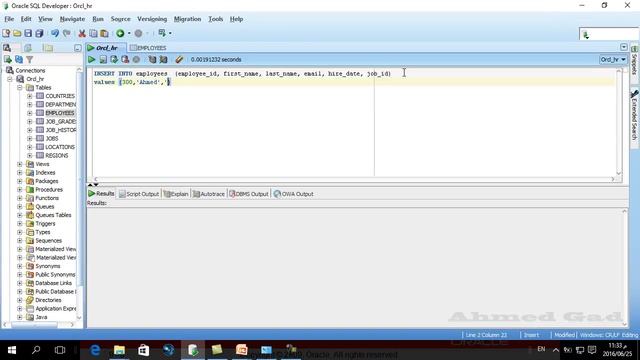
Task: Select the Triggers node in tree
Action: point(45,224)
